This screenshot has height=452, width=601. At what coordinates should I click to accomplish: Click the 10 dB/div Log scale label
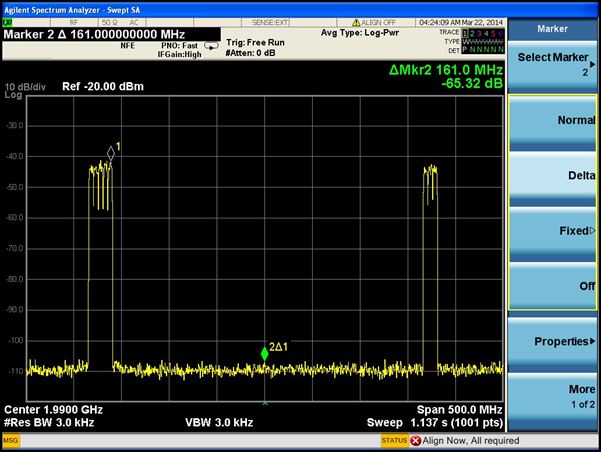coord(25,91)
